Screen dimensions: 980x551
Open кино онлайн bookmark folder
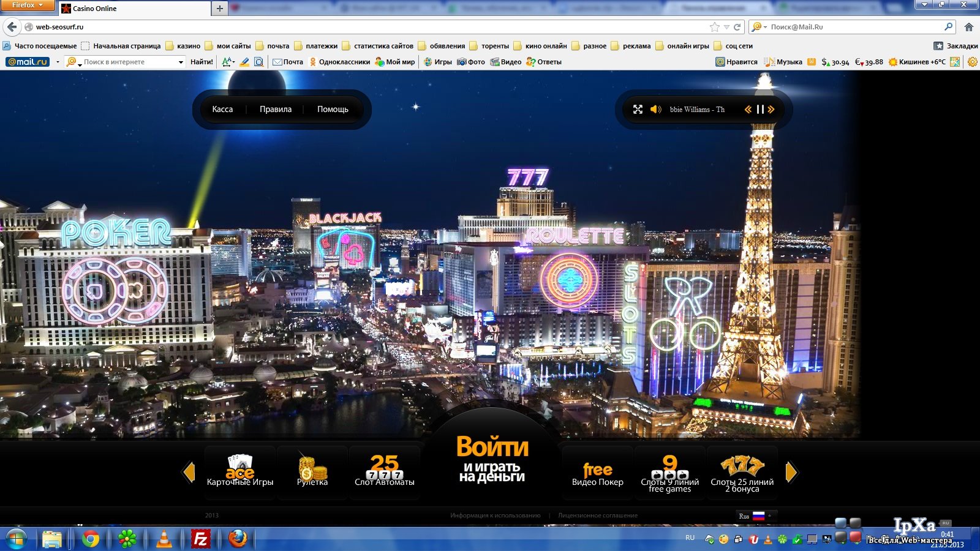[540, 46]
